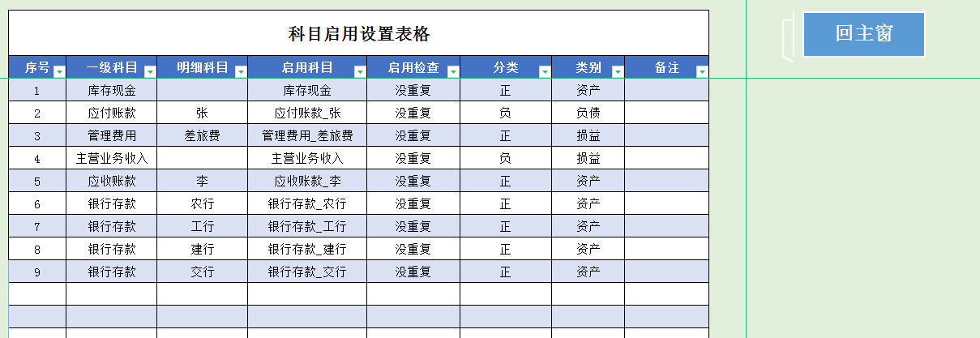Select the 负债 category cell
Screen dimensions: 980x338
(x=588, y=113)
